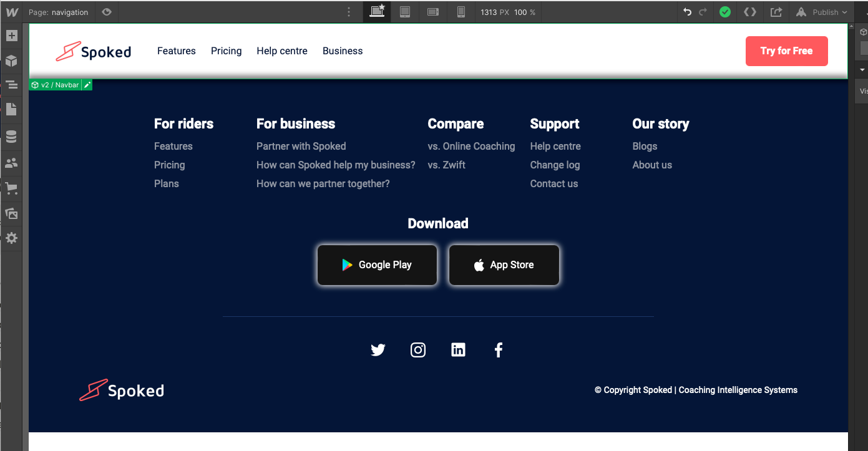868x451 pixels.
Task: Open the Webflow logo menu
Action: tap(11, 12)
